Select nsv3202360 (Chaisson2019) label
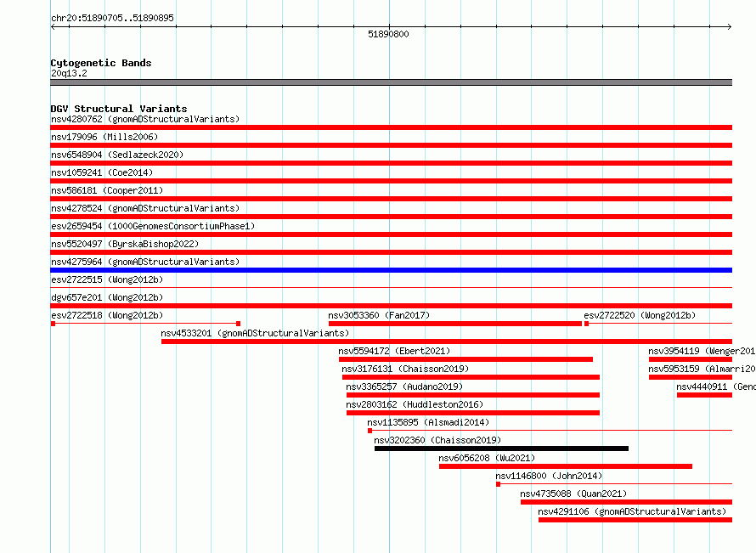Viewport: 756px width, 553px height. (437, 440)
